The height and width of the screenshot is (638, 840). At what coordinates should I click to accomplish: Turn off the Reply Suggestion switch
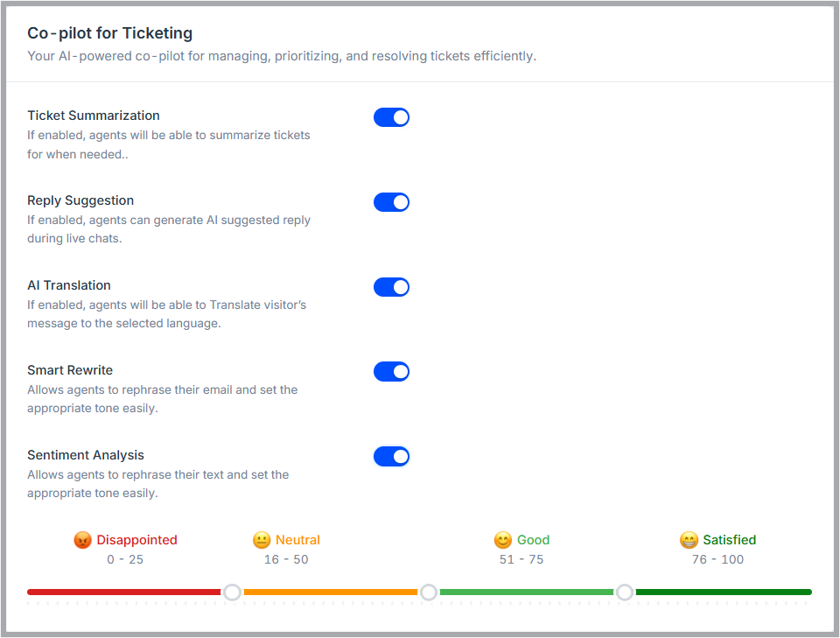tap(391, 202)
